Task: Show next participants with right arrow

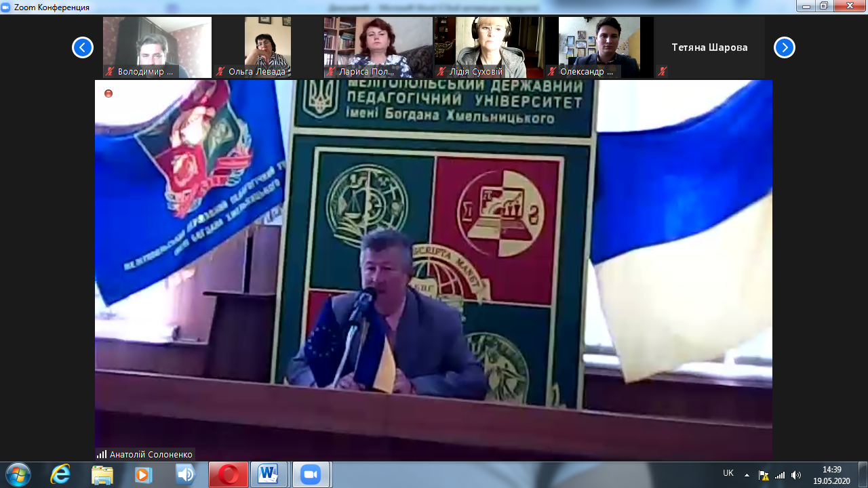Action: pos(785,47)
